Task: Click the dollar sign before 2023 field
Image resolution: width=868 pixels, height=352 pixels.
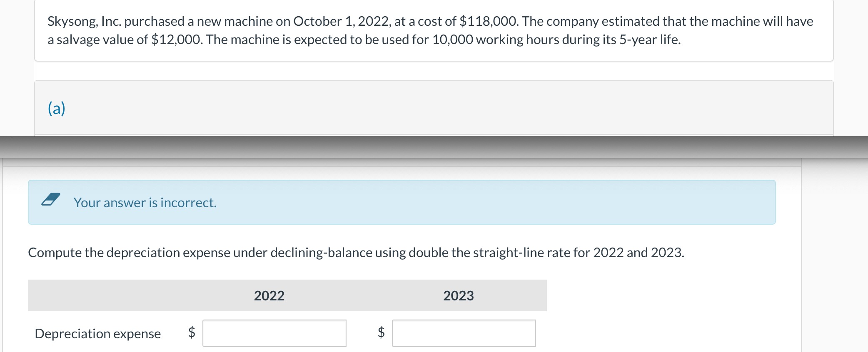Action: (381, 332)
